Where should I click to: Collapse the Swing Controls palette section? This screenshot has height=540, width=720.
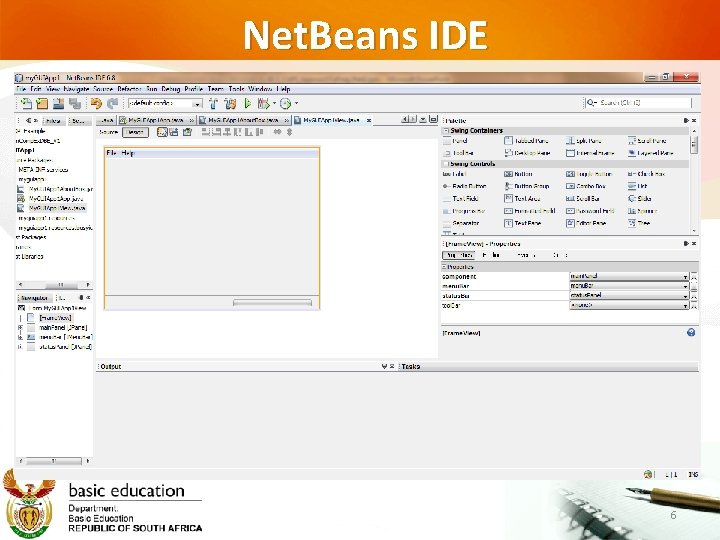[446, 163]
